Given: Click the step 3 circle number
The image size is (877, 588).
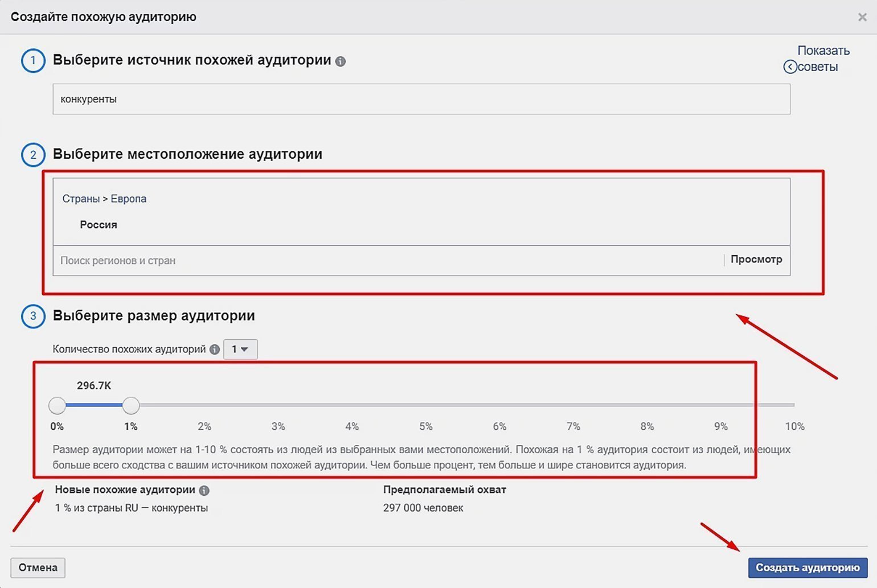Looking at the screenshot, I should tap(33, 316).
